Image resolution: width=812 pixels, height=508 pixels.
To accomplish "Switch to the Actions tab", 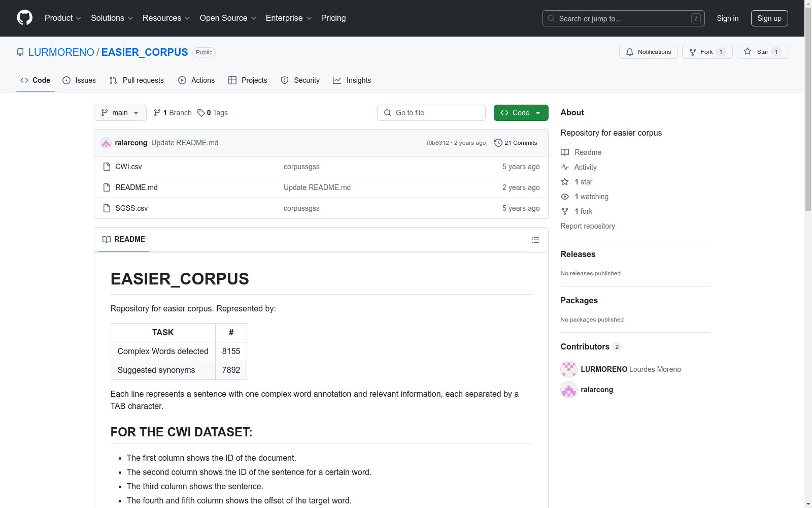I will (x=196, y=80).
